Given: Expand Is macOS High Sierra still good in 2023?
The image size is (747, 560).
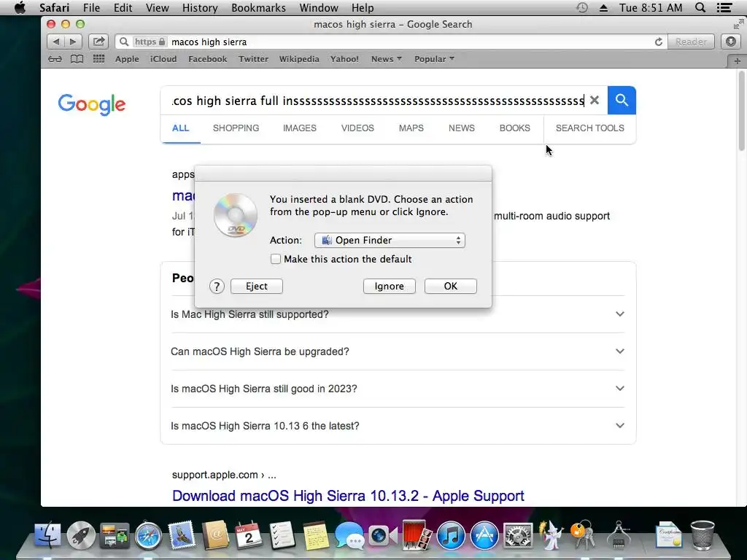Looking at the screenshot, I should (x=398, y=389).
